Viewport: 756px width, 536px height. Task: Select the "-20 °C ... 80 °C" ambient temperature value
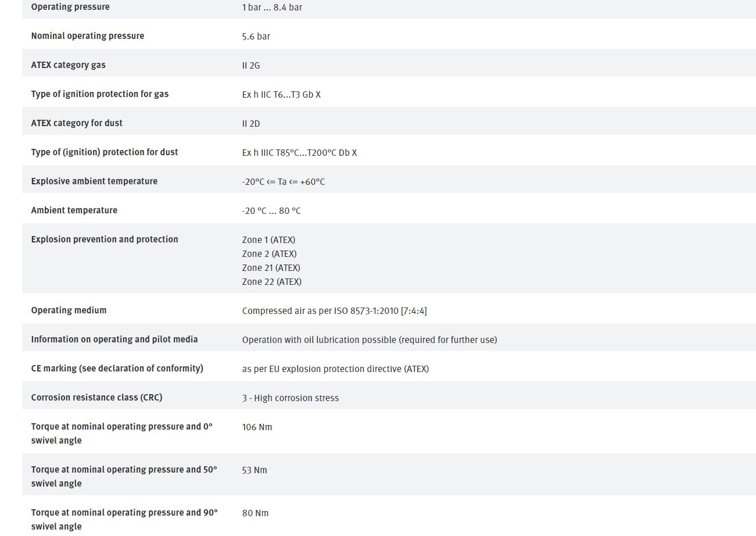click(x=271, y=210)
